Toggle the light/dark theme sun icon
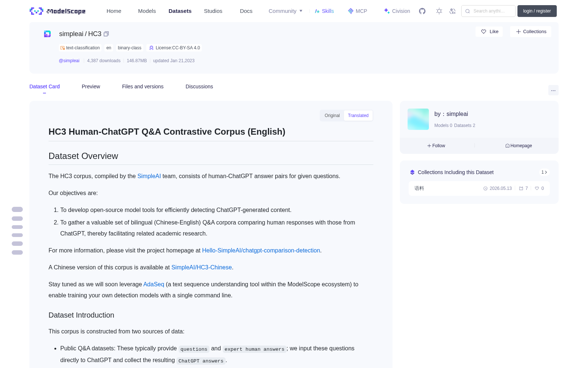 click(439, 11)
